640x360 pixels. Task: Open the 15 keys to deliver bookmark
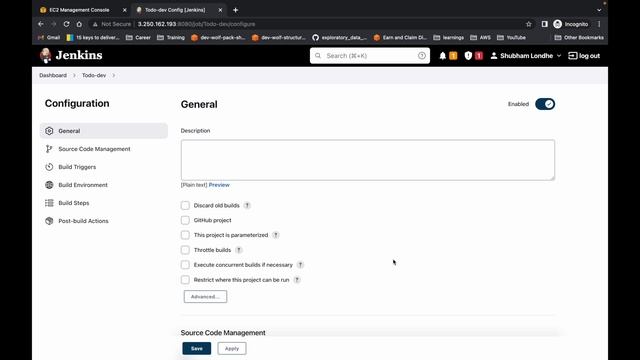[x=93, y=38]
